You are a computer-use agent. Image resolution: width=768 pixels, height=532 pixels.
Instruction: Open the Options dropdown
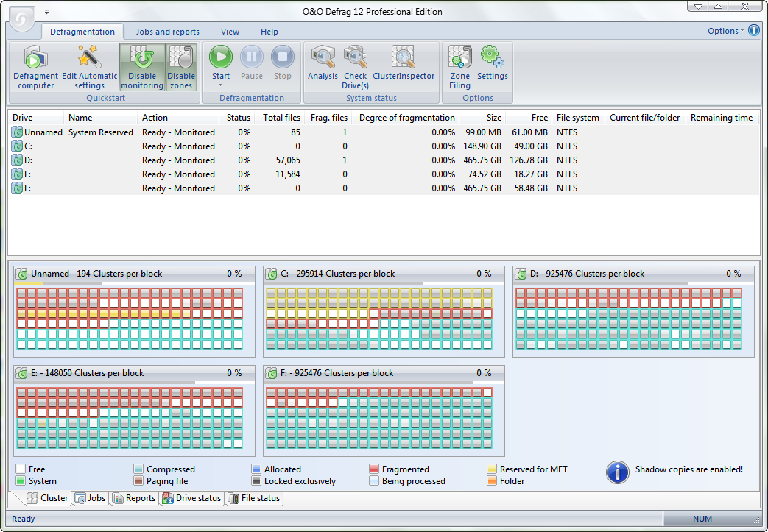[x=725, y=31]
